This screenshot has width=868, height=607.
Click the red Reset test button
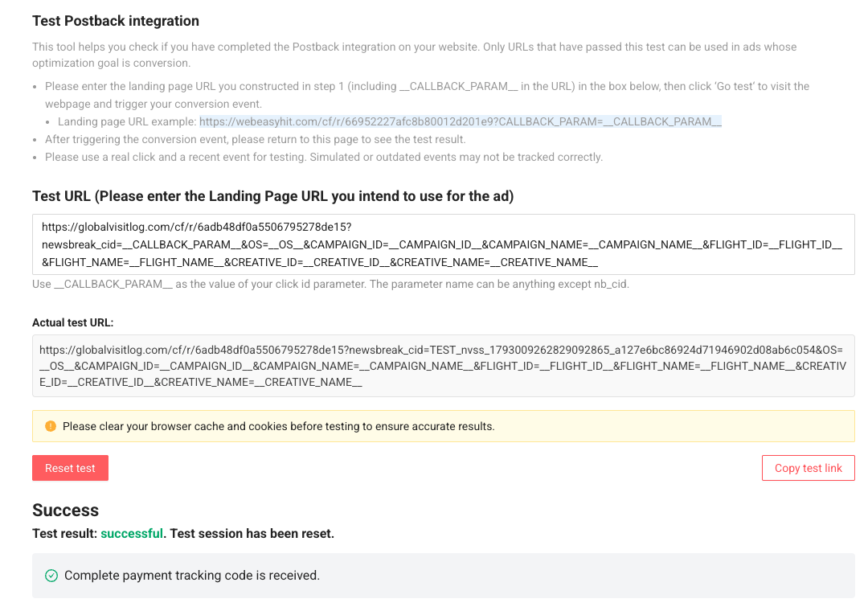pos(70,468)
